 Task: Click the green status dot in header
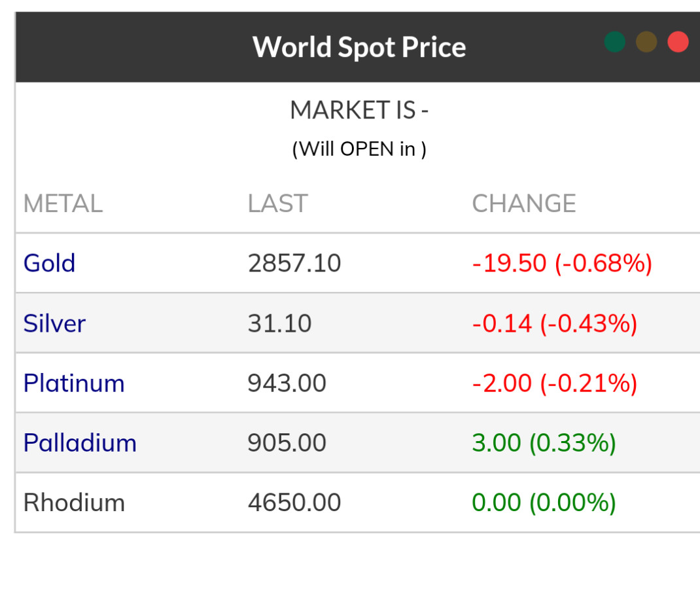[x=614, y=41]
